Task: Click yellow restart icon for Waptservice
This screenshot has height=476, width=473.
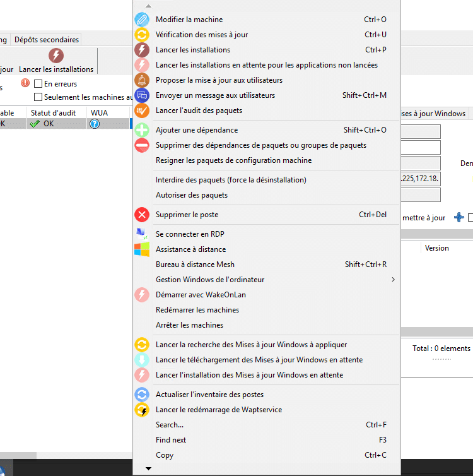Action: pos(142,410)
